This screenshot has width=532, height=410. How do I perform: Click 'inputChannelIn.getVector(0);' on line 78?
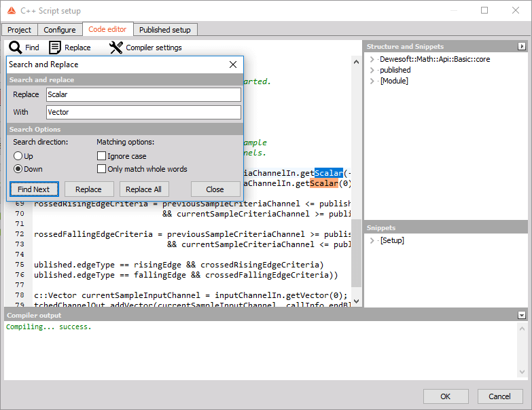(281, 295)
